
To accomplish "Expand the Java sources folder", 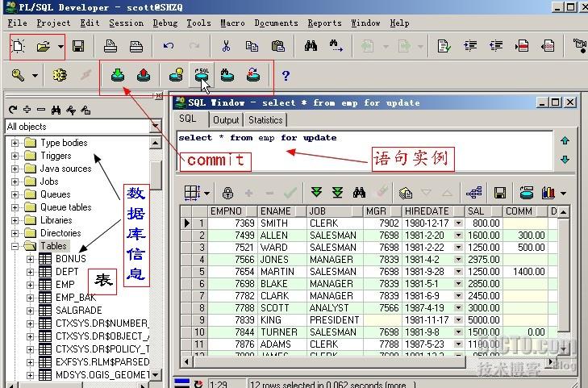I will (x=15, y=169).
